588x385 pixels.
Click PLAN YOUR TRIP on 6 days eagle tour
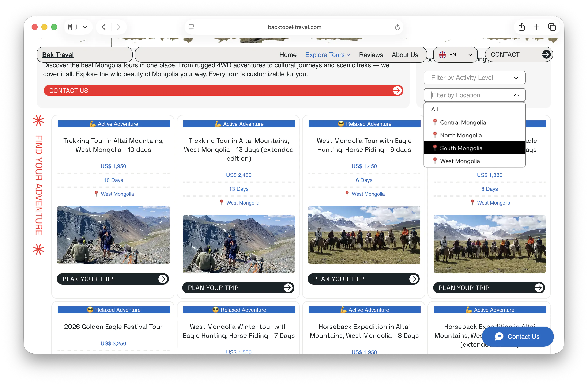click(x=363, y=279)
